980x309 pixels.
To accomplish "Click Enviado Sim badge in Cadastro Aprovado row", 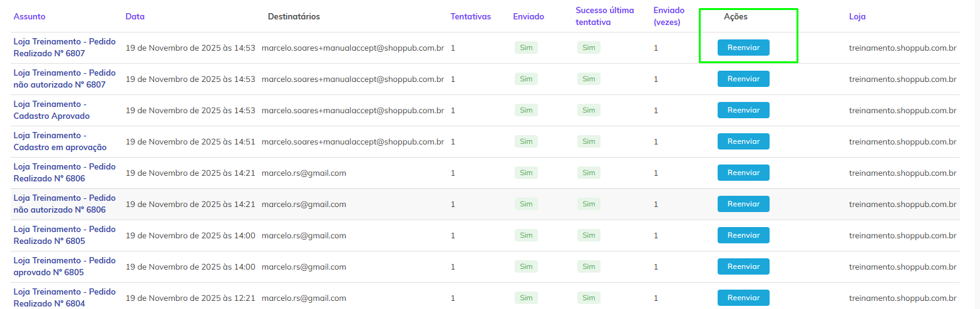I will tap(526, 110).
